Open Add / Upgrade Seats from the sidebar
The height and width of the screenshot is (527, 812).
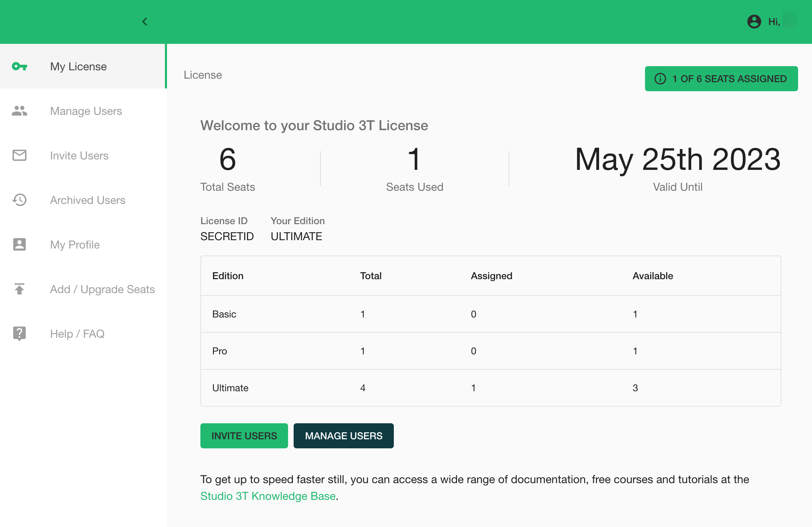tap(102, 289)
